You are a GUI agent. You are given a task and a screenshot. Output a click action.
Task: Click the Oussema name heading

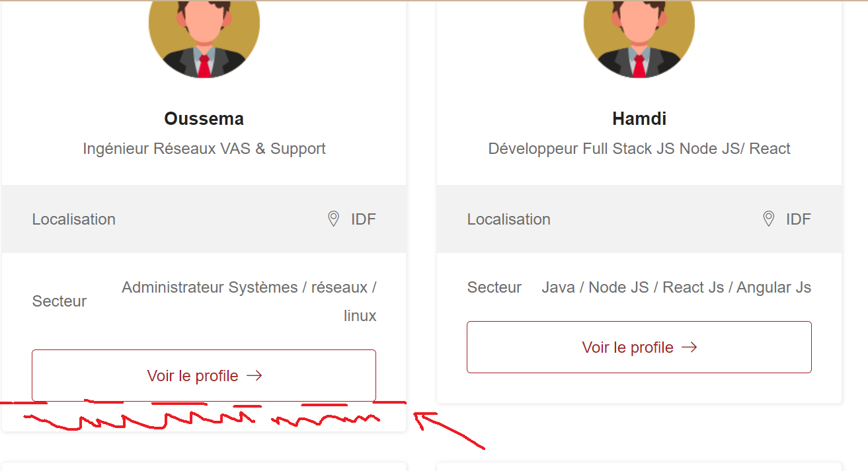[x=204, y=119]
